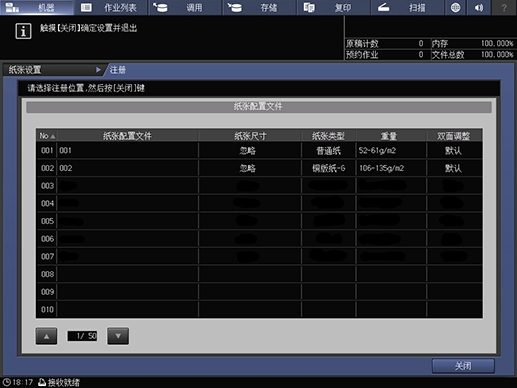Image resolution: width=517 pixels, height=388 pixels.
Task: Open the 复印 copy tab
Action: [334, 7]
